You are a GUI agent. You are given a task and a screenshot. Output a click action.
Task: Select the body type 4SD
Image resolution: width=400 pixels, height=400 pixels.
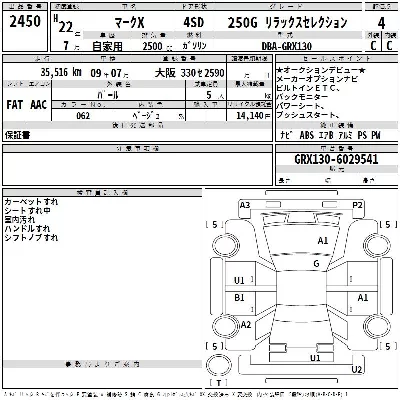(193, 23)
